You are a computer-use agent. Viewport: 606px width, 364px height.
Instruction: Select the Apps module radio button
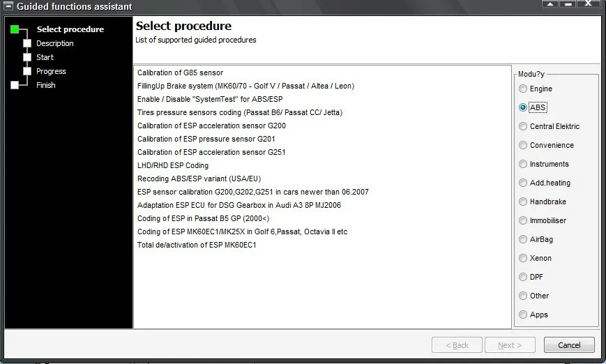click(523, 314)
